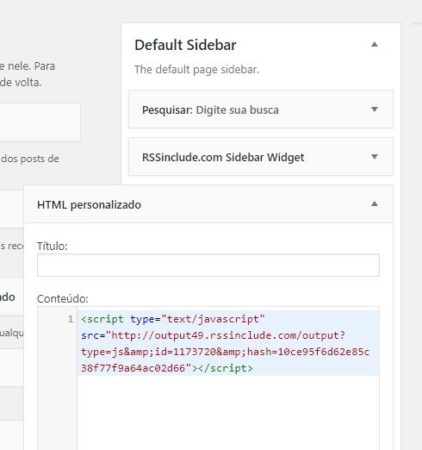This screenshot has width=422, height=450.
Task: Click the "dos posts de" widget description
Action: tap(30, 159)
